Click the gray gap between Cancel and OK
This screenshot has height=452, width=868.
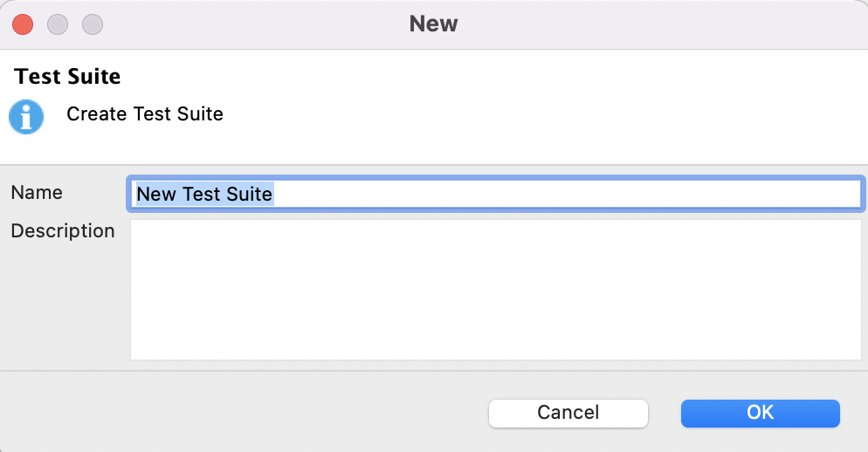[x=665, y=413]
